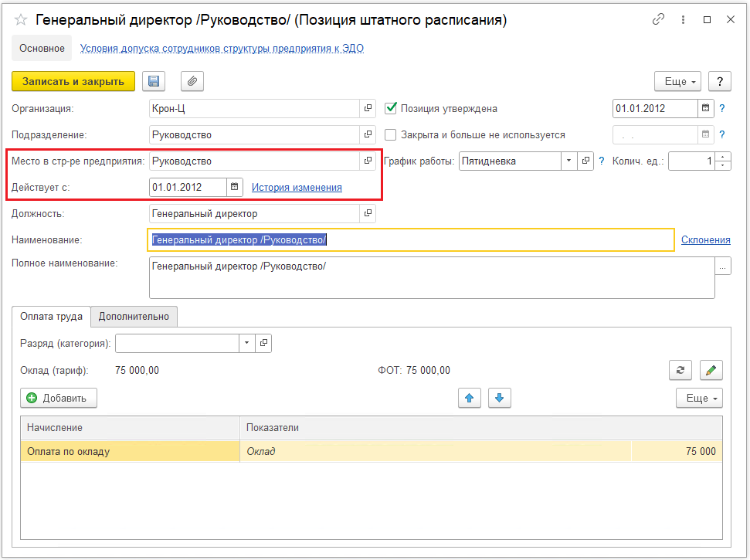Click the Начисление column header
This screenshot has height=560, width=750.
click(130, 428)
